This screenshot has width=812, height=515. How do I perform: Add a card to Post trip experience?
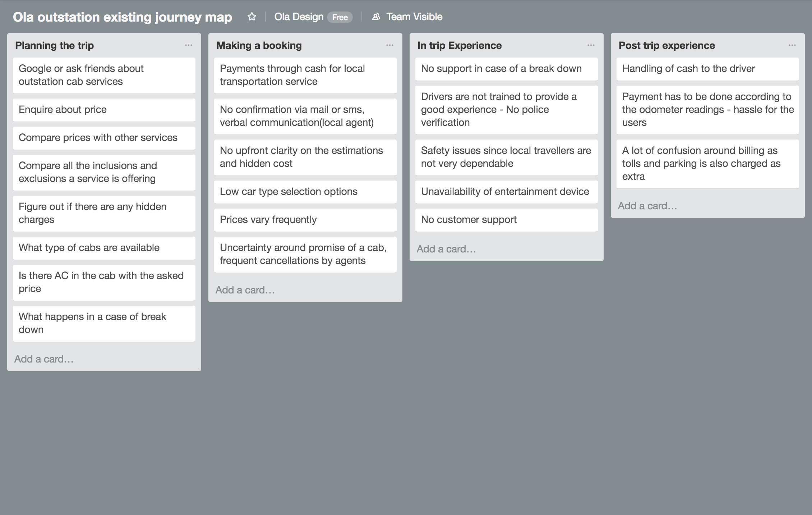point(707,206)
